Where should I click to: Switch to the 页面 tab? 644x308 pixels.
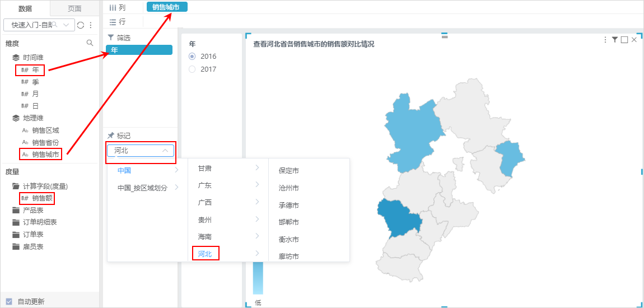tap(74, 8)
